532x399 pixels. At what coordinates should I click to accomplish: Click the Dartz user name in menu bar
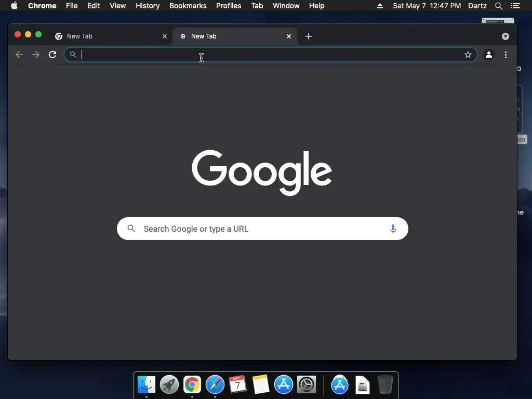(477, 6)
